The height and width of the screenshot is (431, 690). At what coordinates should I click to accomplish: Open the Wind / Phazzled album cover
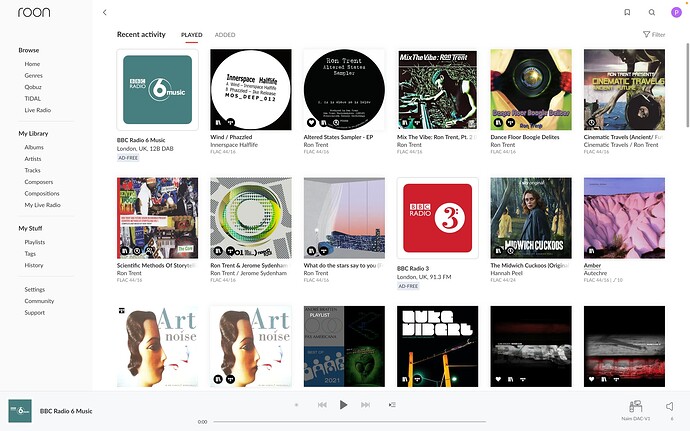251,89
